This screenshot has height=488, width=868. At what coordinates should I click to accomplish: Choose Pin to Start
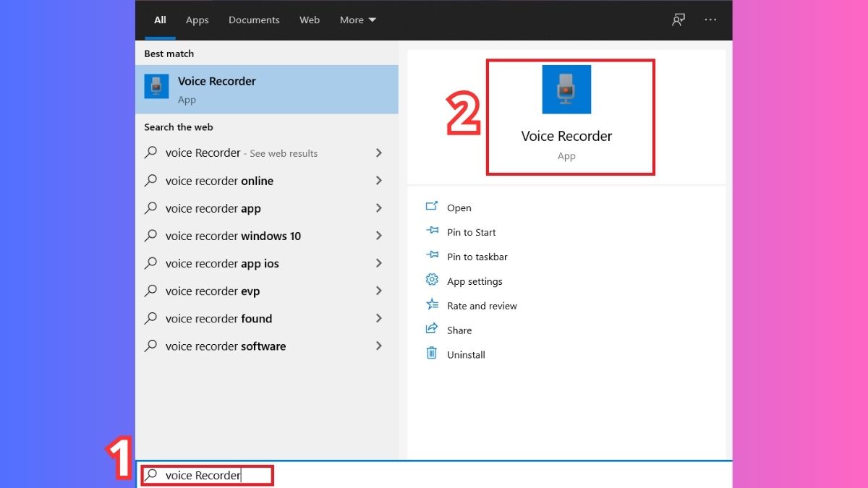pyautogui.click(x=472, y=232)
